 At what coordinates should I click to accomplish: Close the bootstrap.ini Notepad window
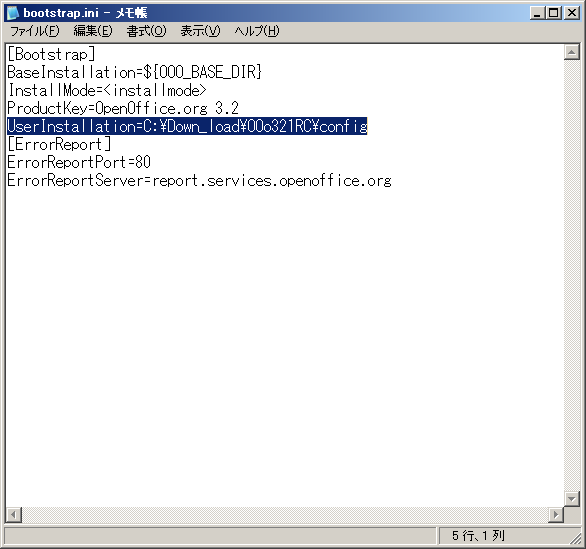click(x=572, y=13)
